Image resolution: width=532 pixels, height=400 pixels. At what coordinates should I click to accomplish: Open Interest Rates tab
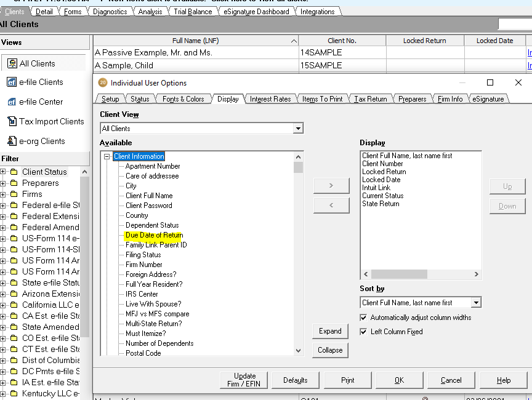pos(270,99)
